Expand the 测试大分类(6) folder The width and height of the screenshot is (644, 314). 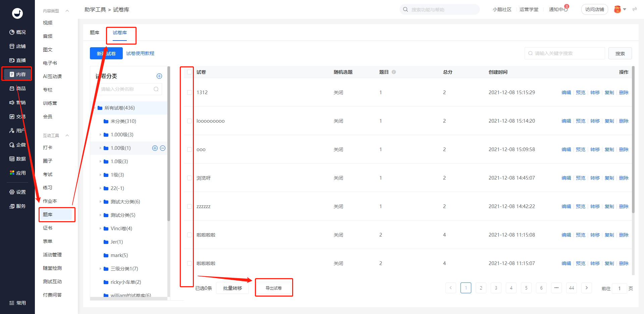(100, 202)
